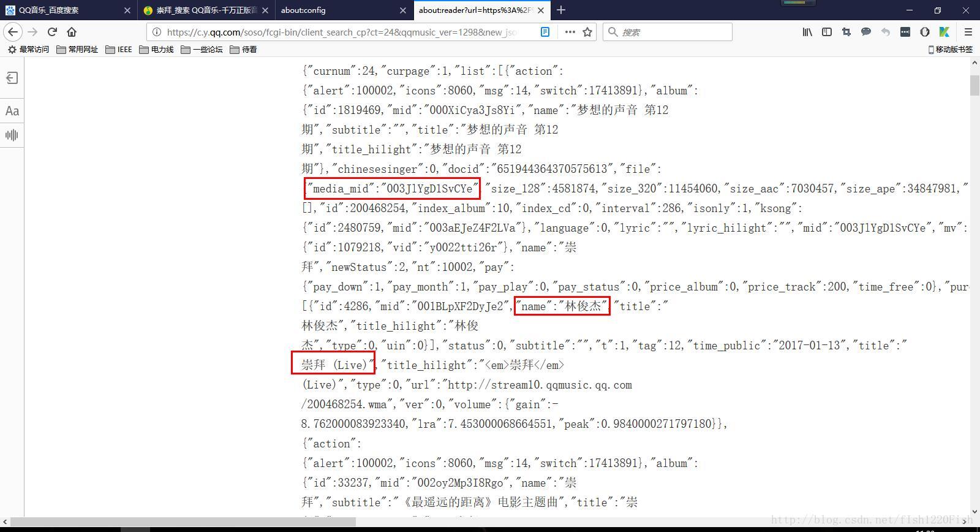The image size is (980, 532).
Task: Click the horizontal scrollbar thumb
Action: [183, 522]
